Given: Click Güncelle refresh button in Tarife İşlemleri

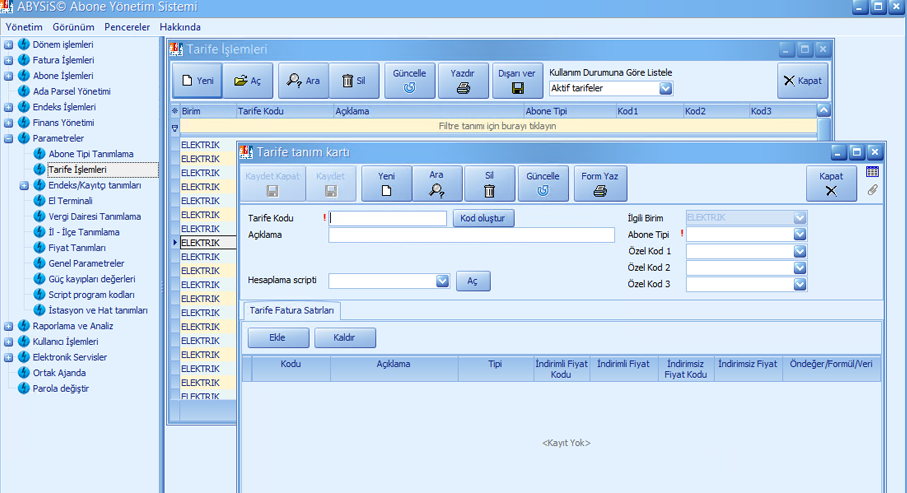Looking at the screenshot, I should (410, 80).
